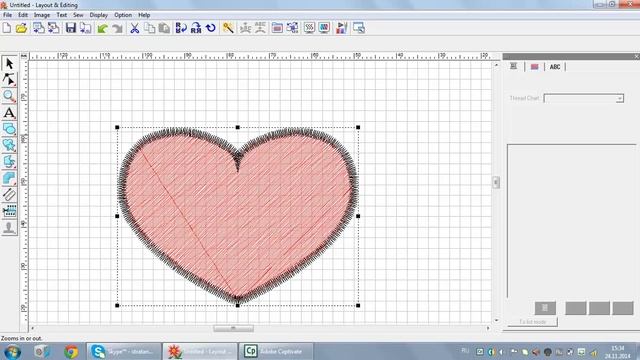Image resolution: width=640 pixels, height=360 pixels.
Task: Click the blue rotate circular arrow icon
Action: coord(211,28)
